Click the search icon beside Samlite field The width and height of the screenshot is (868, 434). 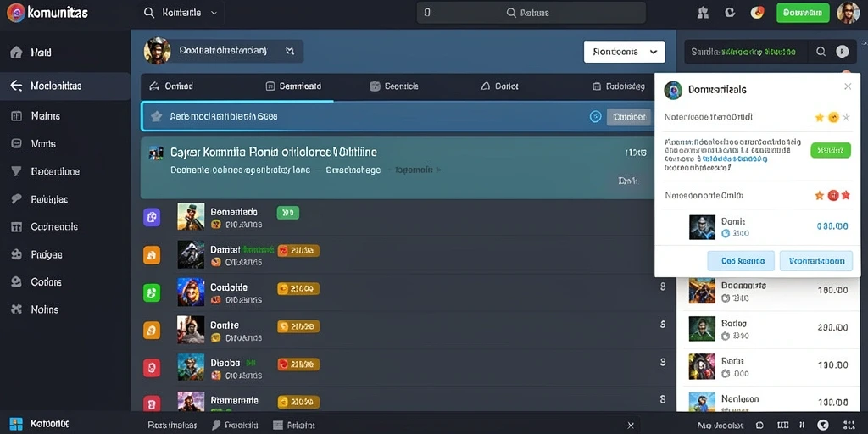click(821, 52)
